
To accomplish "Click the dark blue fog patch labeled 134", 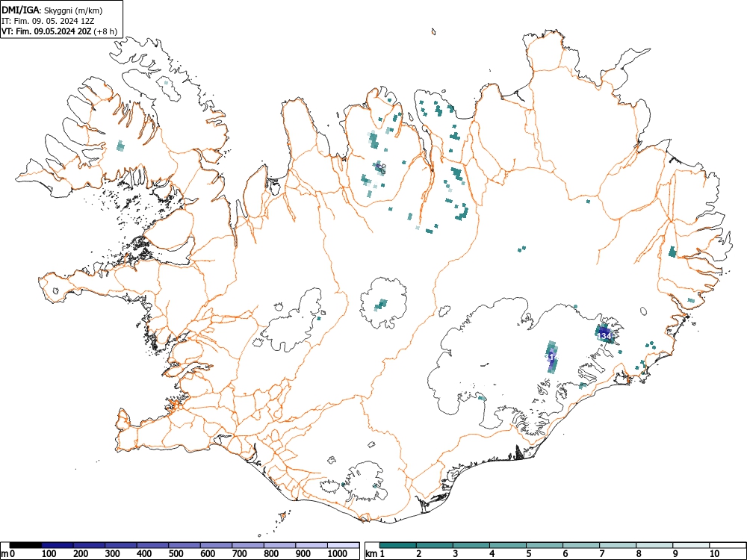I will [x=604, y=332].
